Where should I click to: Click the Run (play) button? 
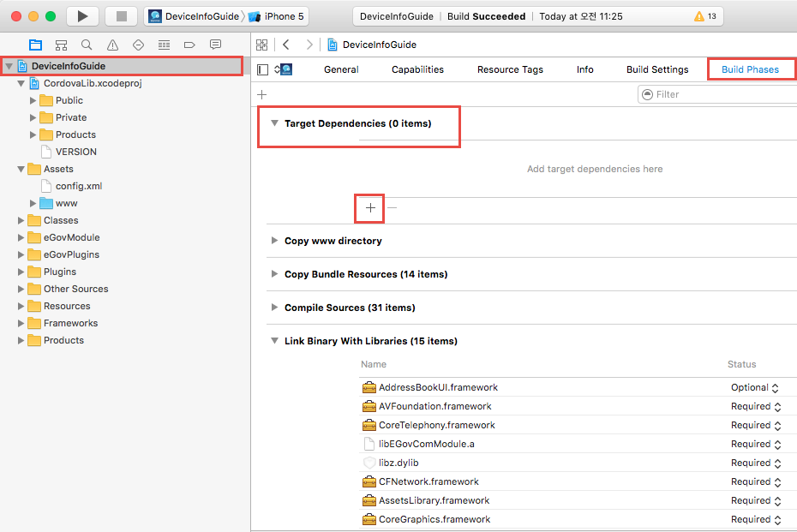click(82, 16)
